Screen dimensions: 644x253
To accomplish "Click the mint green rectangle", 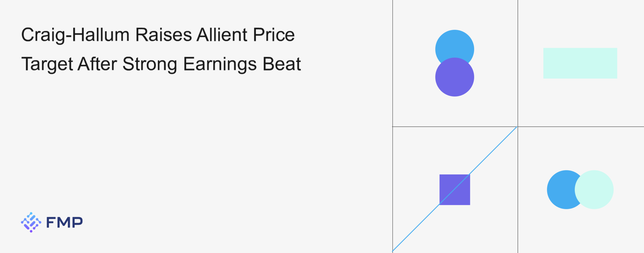I will point(580,63).
